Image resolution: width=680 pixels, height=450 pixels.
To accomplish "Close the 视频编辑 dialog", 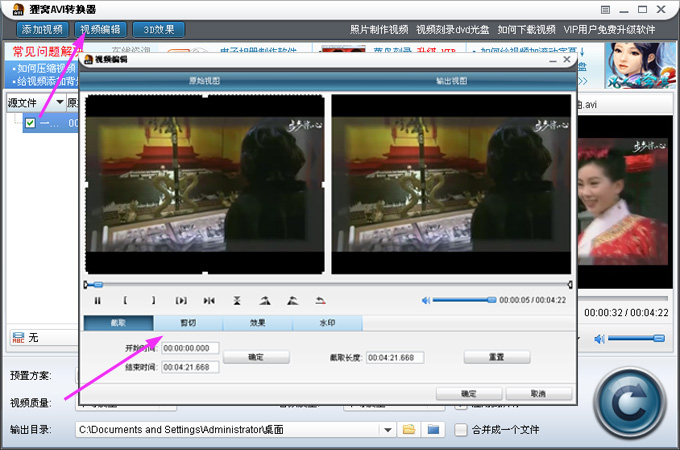I will (567, 59).
